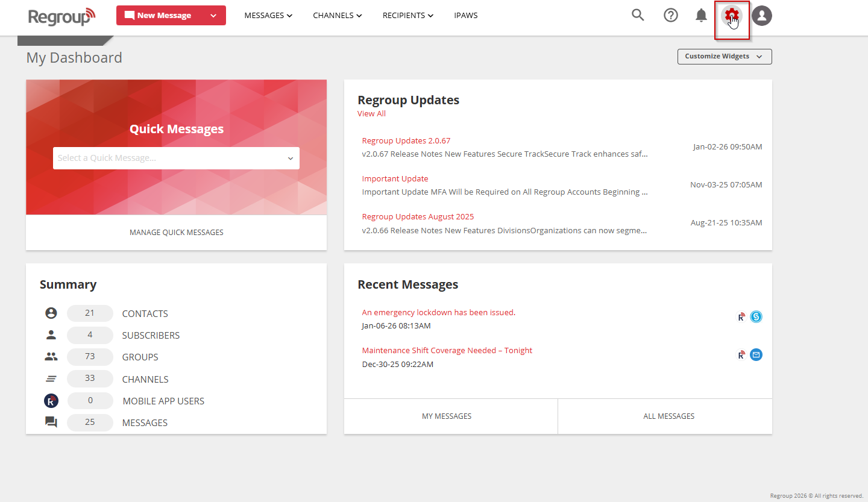The image size is (868, 502).
Task: Click the SMS icon on lockdown message
Action: pyautogui.click(x=756, y=316)
